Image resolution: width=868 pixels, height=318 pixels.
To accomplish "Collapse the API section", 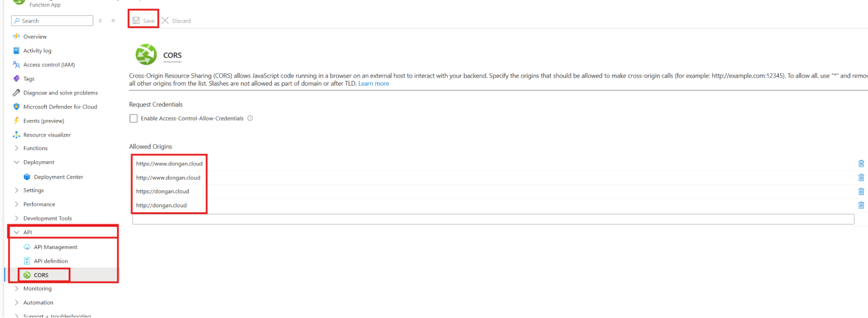I will (x=17, y=232).
